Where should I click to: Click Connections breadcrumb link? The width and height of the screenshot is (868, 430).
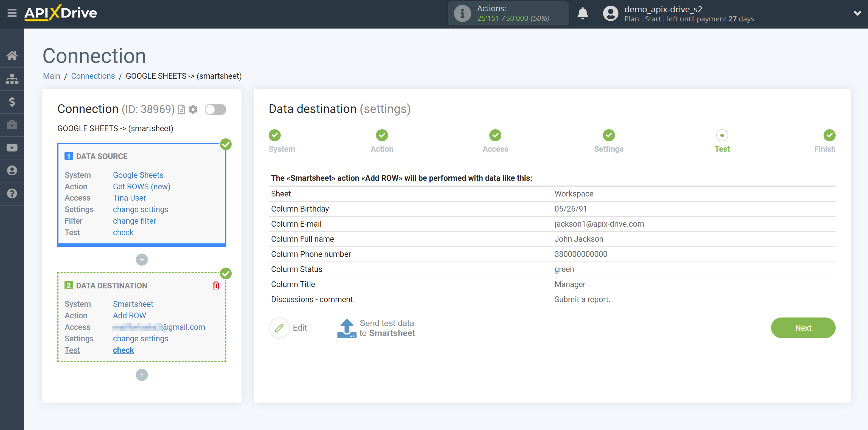click(93, 76)
